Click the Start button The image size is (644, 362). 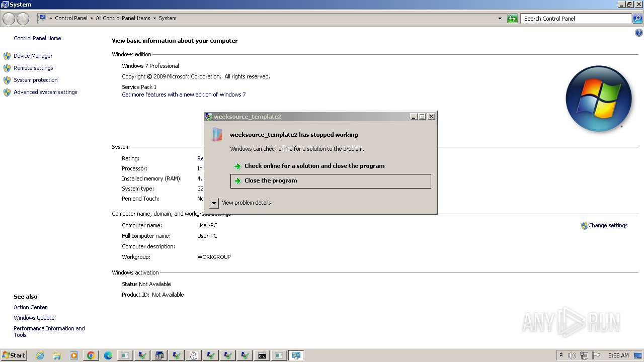[x=14, y=355]
